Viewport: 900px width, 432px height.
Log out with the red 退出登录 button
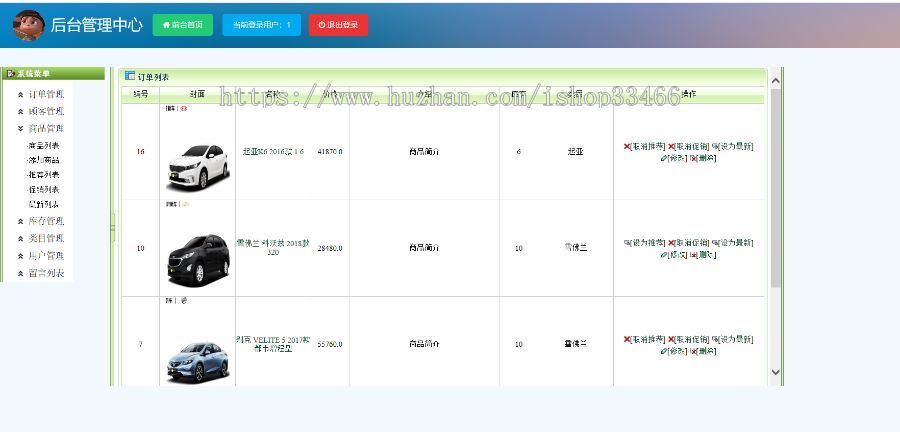point(339,25)
